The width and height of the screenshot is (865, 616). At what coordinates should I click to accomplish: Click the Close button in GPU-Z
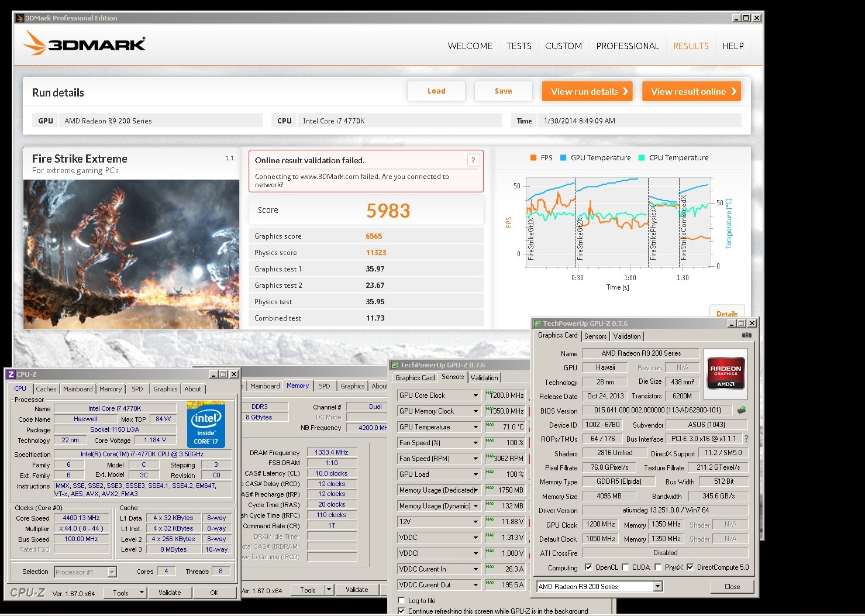(732, 586)
